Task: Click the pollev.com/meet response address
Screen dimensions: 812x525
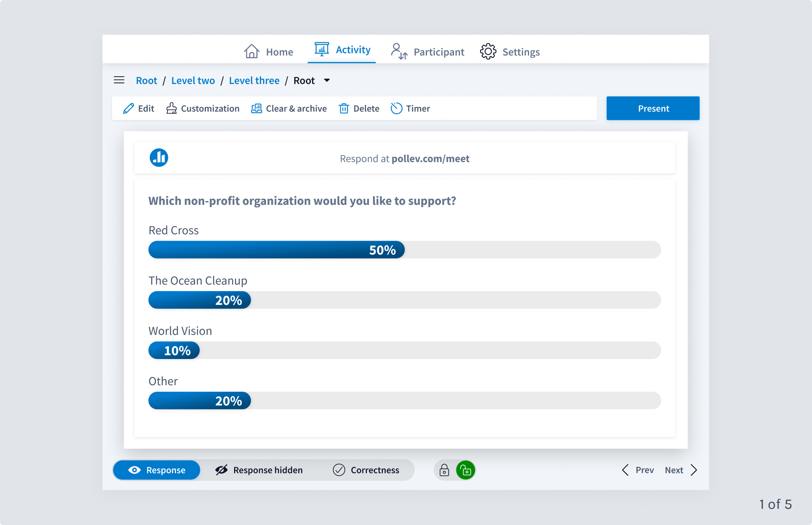Action: point(430,158)
